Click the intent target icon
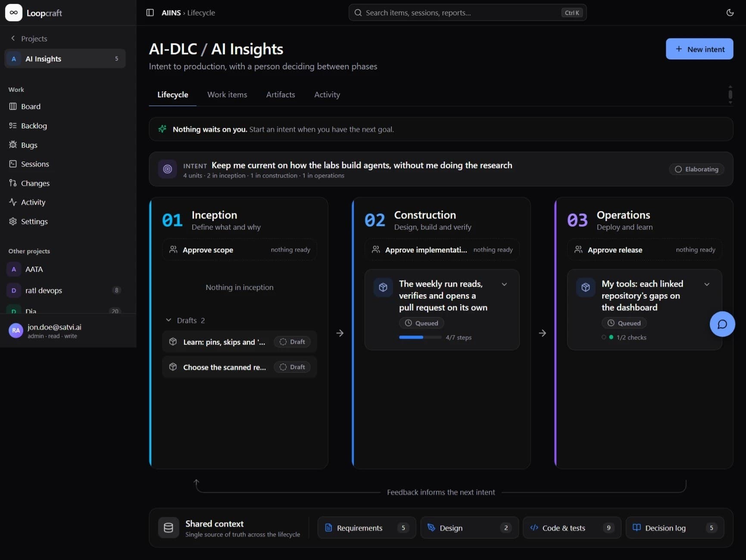 (168, 169)
